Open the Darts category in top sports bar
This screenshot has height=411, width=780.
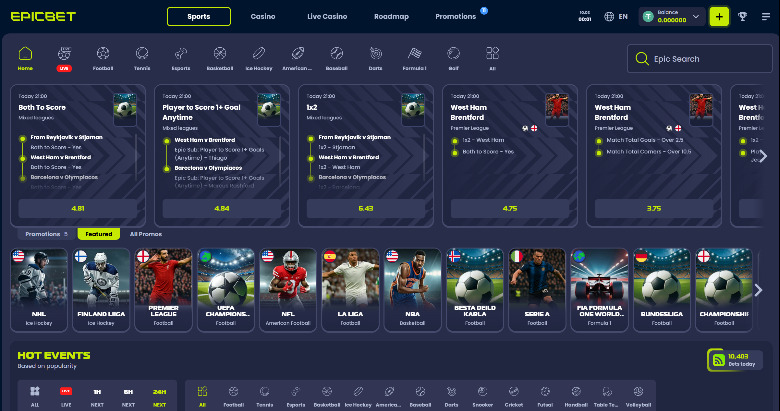click(375, 56)
